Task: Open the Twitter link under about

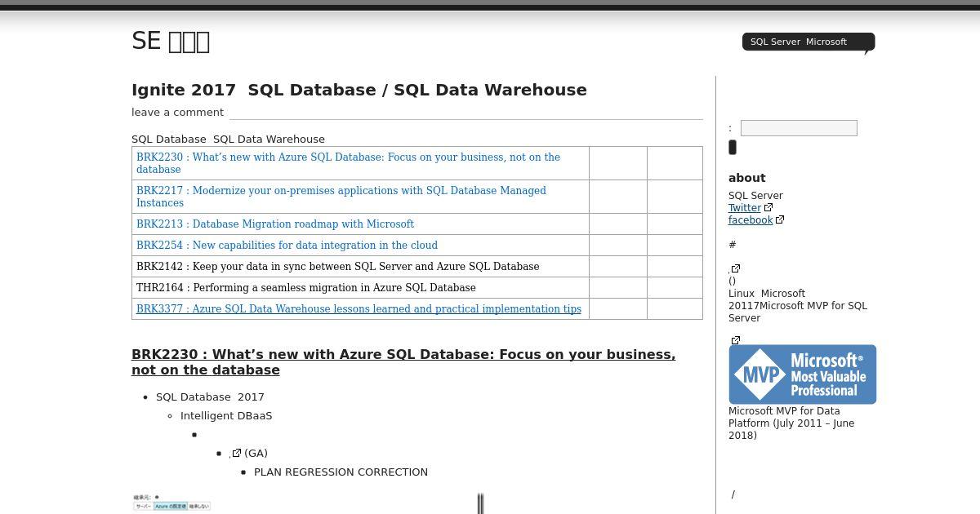Action: click(744, 208)
